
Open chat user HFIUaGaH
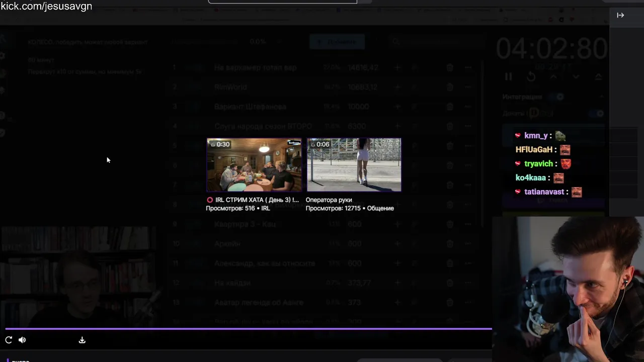coord(534,149)
